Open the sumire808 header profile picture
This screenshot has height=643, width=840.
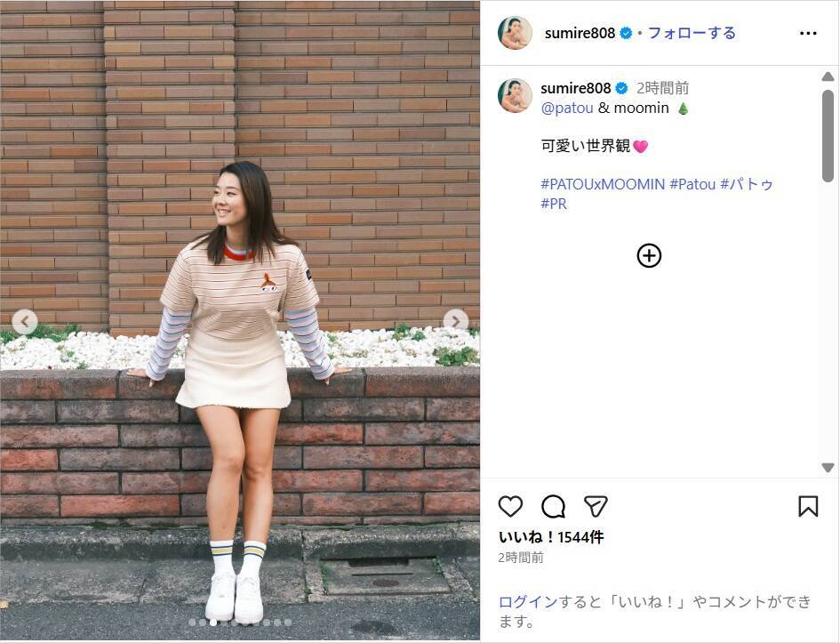click(515, 33)
